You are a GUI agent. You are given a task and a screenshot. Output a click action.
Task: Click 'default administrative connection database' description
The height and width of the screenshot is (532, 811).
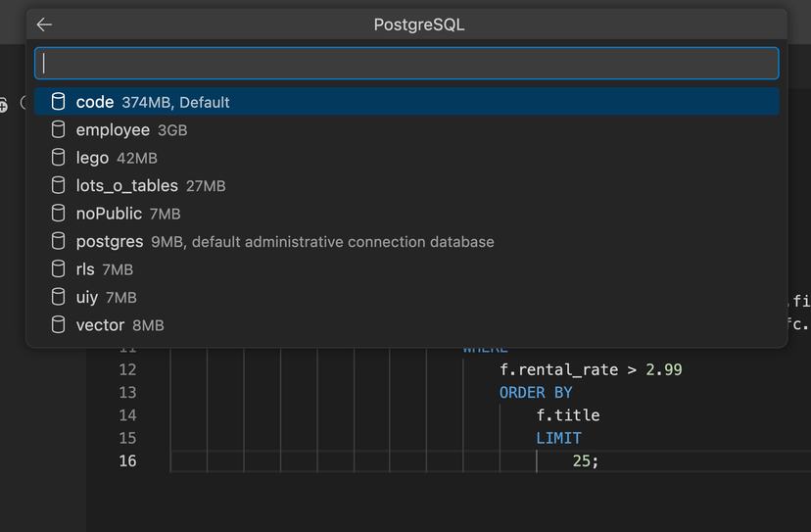(343, 242)
